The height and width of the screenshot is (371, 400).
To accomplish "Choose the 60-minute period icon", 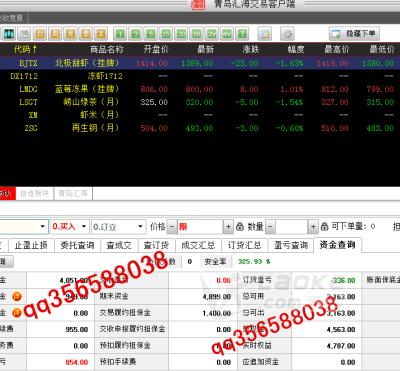I will click(x=197, y=34).
